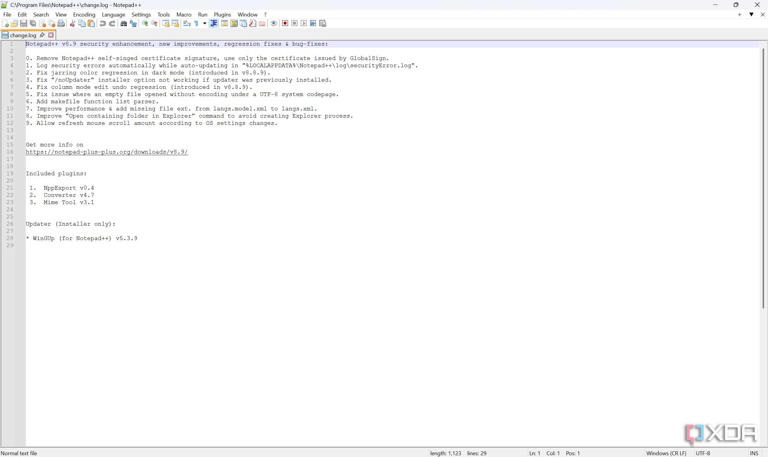768x457 pixels.
Task: Toggle the monitoring (eye) toolbar icon
Action: coord(274,23)
